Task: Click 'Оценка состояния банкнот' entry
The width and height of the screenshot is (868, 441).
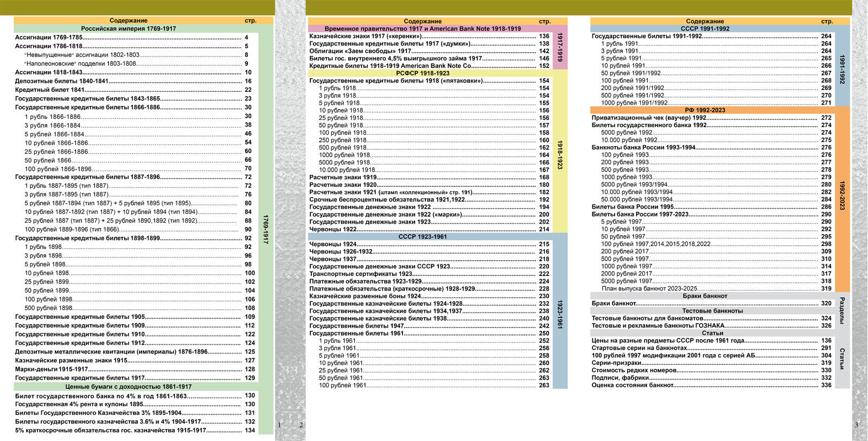Action: pos(712,385)
